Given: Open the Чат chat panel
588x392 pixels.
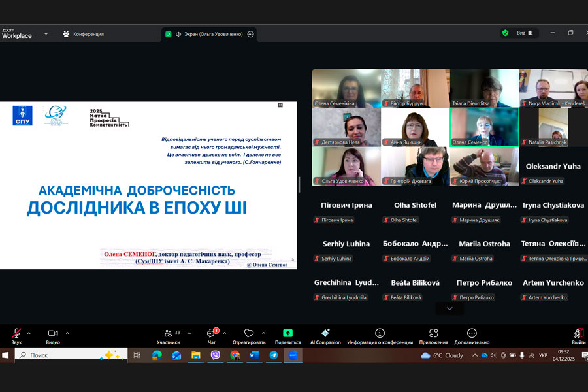Looking at the screenshot, I should click(x=212, y=336).
